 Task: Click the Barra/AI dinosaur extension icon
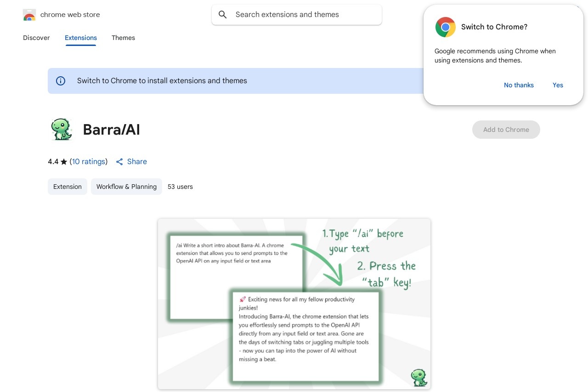pyautogui.click(x=61, y=130)
